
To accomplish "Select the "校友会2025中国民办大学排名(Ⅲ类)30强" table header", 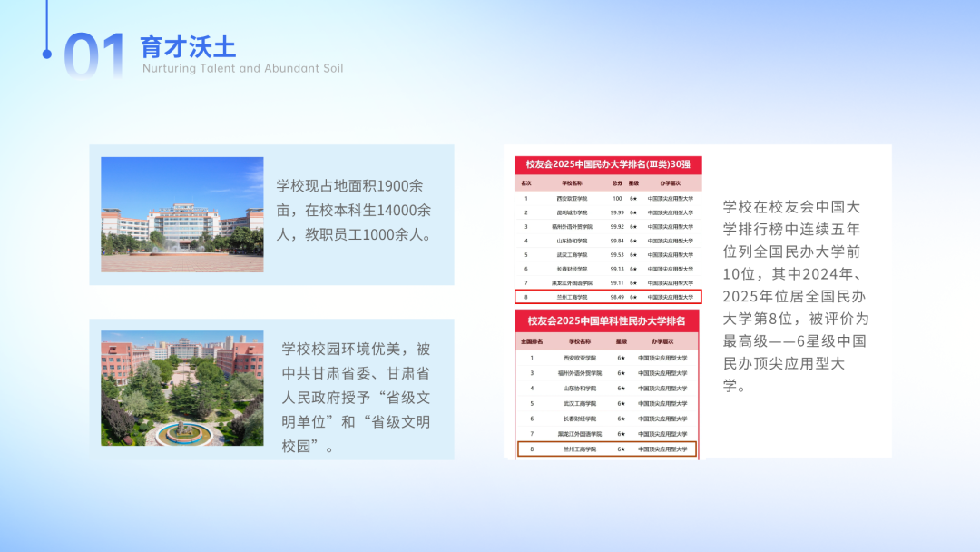I will [x=608, y=164].
